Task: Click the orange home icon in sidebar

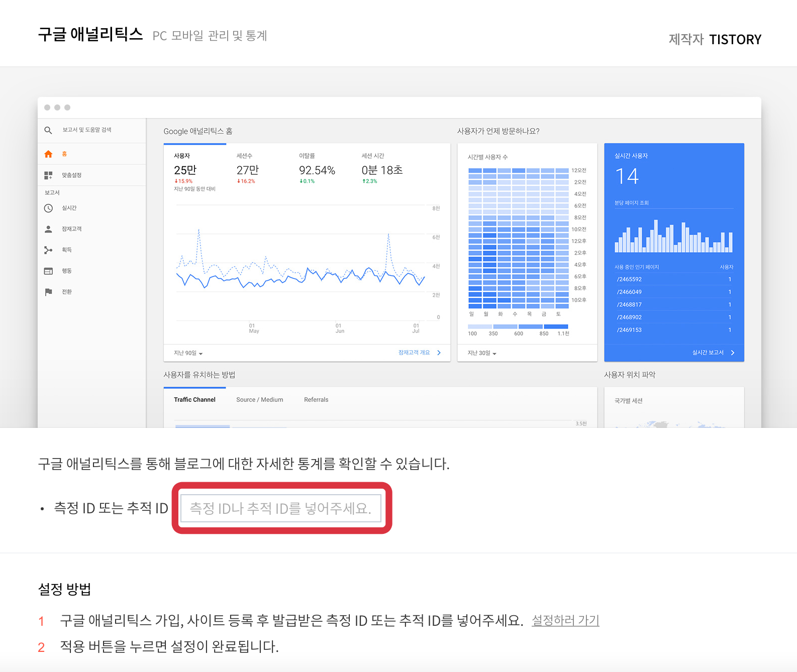Action: 48,154
